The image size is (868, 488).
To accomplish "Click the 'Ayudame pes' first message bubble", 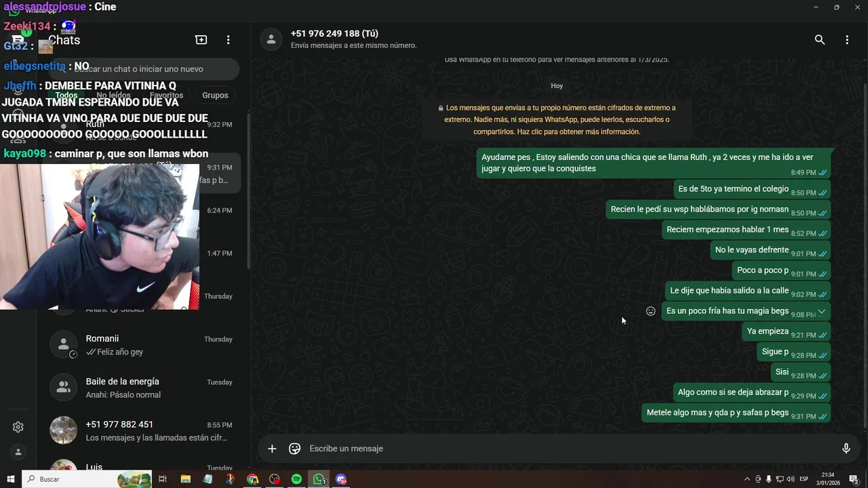I will pyautogui.click(x=654, y=163).
